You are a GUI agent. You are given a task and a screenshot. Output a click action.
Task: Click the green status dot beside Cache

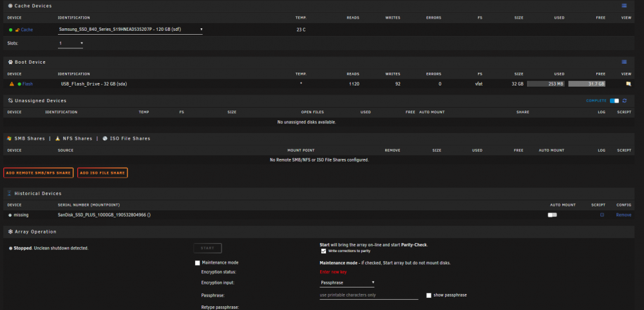pos(11,30)
